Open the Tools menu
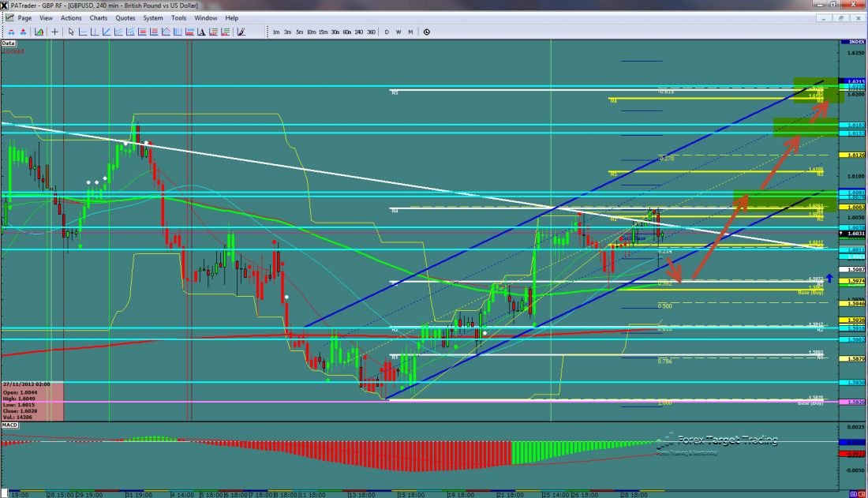Image resolution: width=868 pixels, height=498 pixels. point(179,17)
